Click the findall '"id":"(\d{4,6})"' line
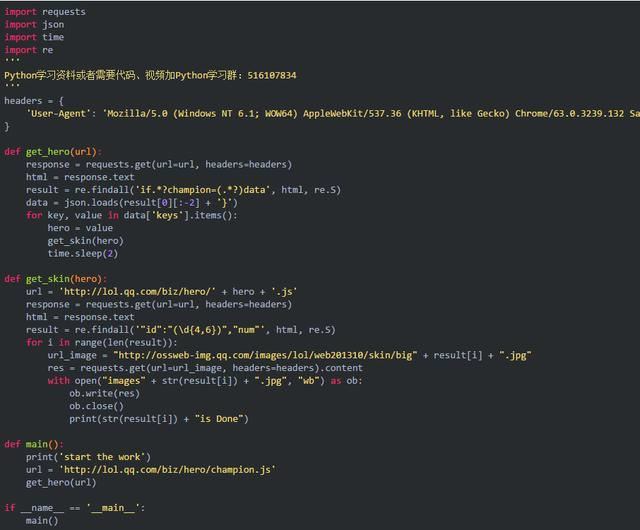This screenshot has height=530, width=640. coord(180,330)
